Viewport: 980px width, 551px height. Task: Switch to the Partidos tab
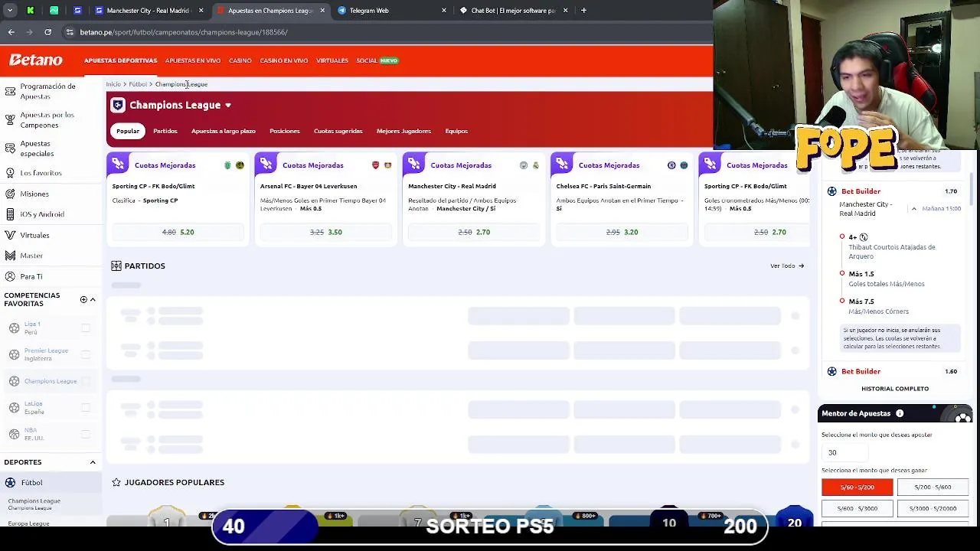click(x=165, y=131)
